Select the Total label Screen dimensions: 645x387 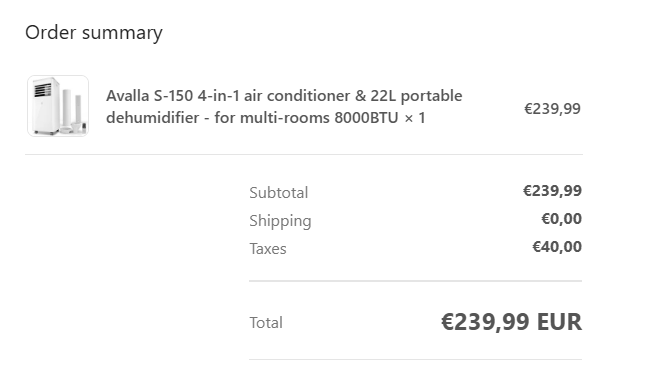[266, 323]
